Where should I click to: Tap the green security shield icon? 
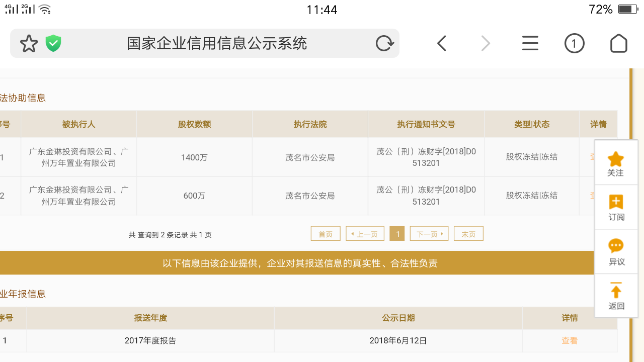tap(53, 44)
